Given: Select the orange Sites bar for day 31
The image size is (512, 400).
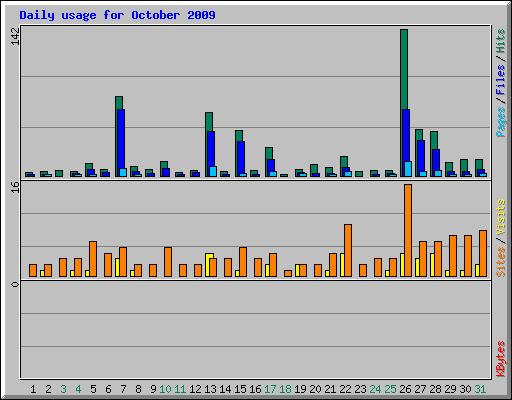Looking at the screenshot, I should coord(483,253).
